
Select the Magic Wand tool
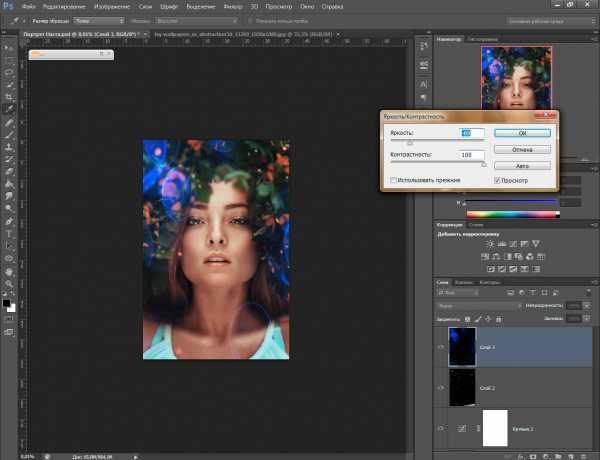point(8,85)
